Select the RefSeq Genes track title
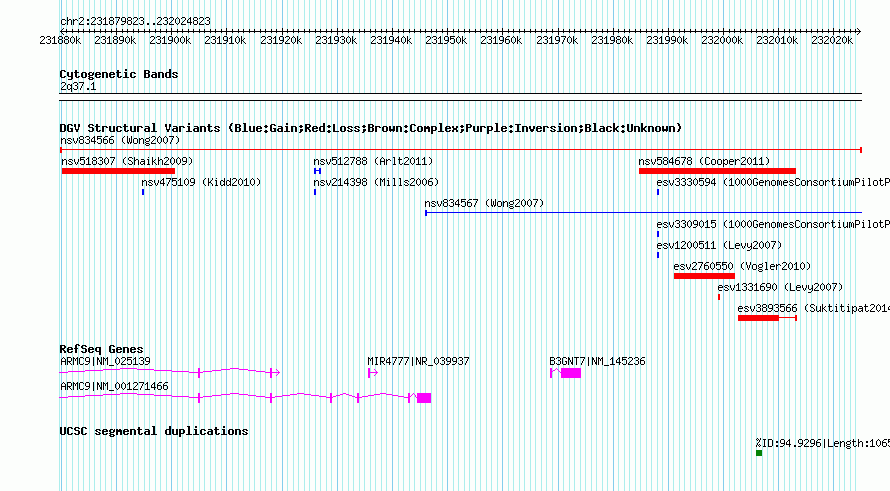 point(101,349)
